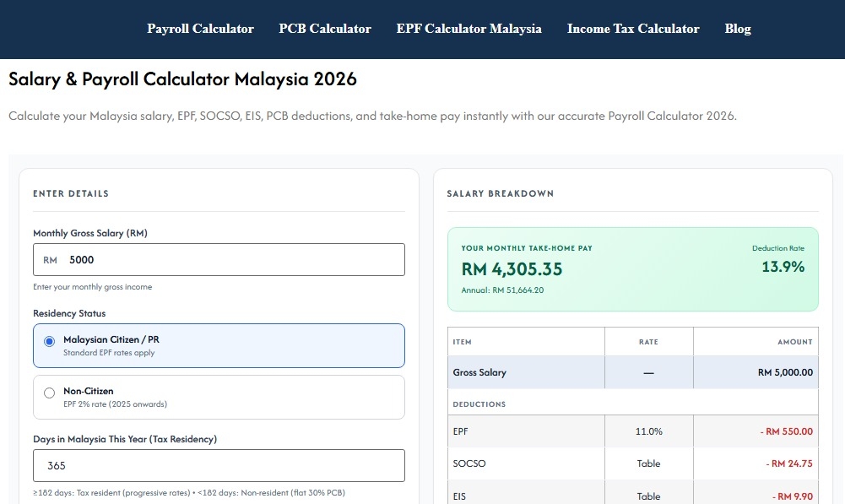The height and width of the screenshot is (504, 845).
Task: Open the Payroll Calculator nav link
Action: (x=200, y=29)
